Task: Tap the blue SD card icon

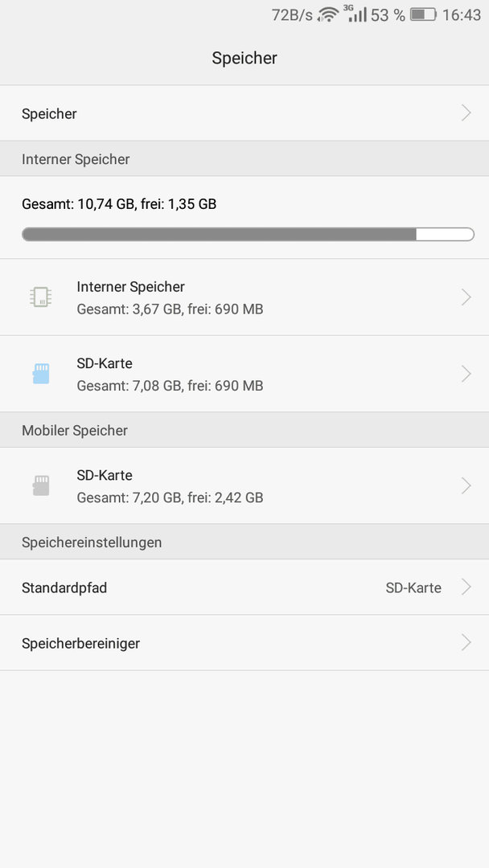Action: [x=41, y=374]
